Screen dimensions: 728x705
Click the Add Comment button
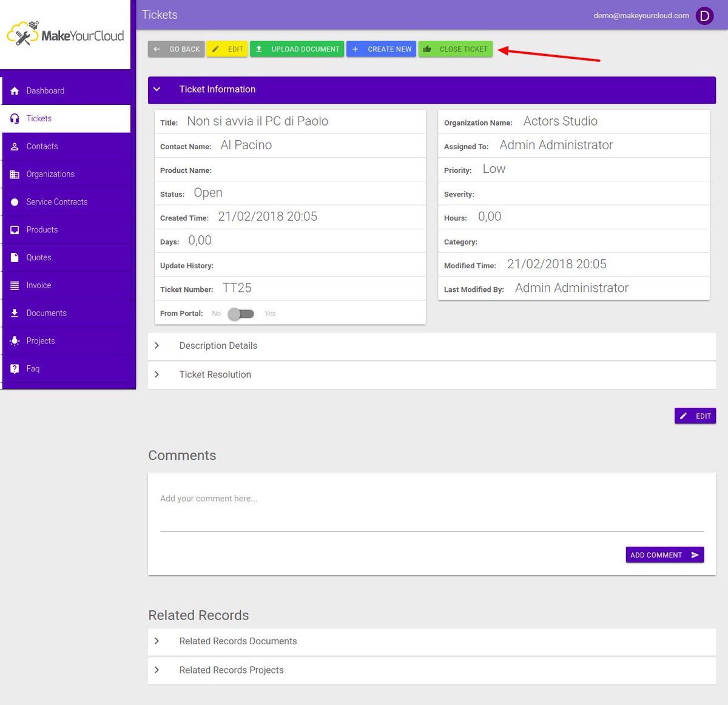point(665,555)
